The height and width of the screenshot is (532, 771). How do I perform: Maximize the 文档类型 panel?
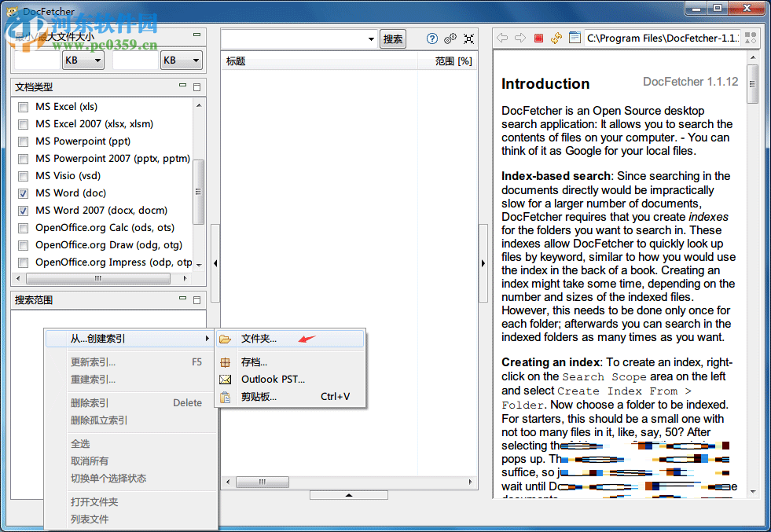[x=196, y=87]
